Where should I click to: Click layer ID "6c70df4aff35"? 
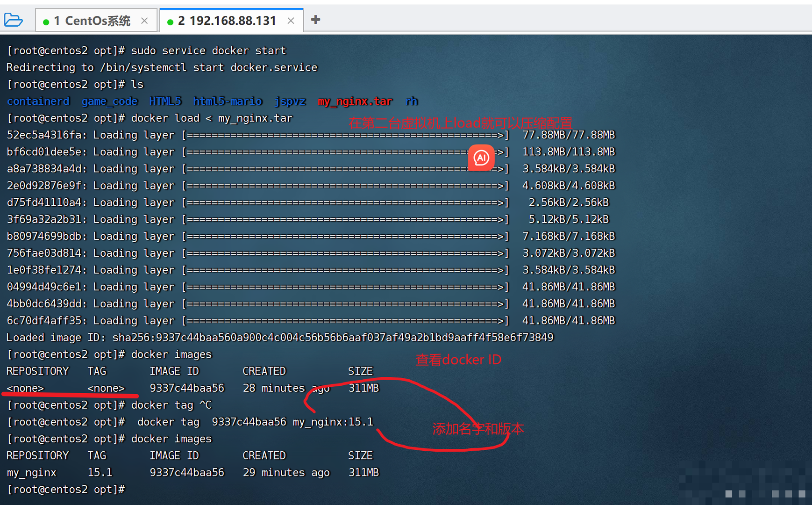[x=44, y=320]
